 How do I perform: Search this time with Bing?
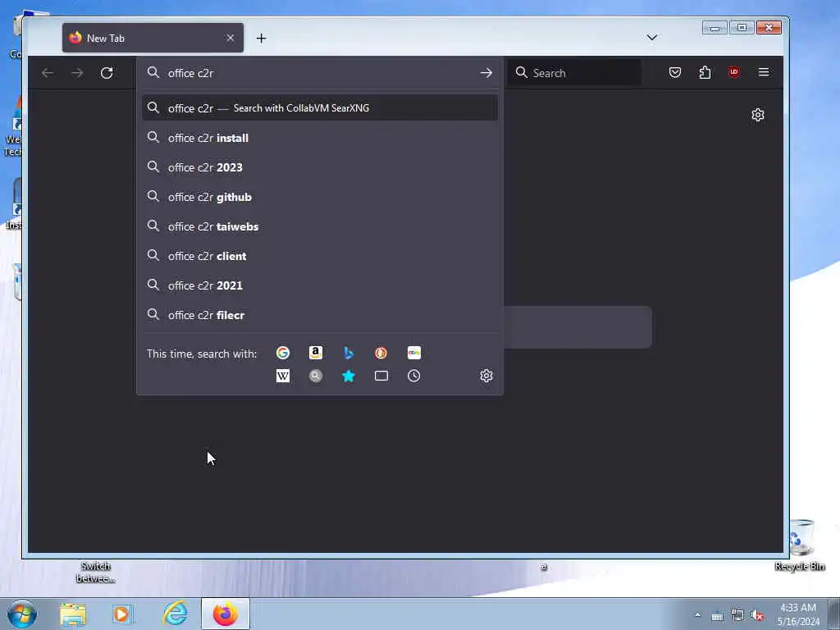[x=348, y=353]
